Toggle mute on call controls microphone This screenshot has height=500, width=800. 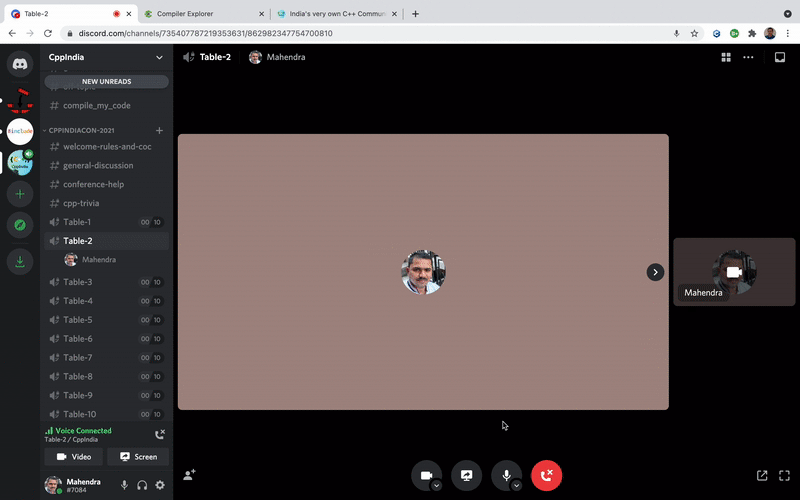[506, 475]
